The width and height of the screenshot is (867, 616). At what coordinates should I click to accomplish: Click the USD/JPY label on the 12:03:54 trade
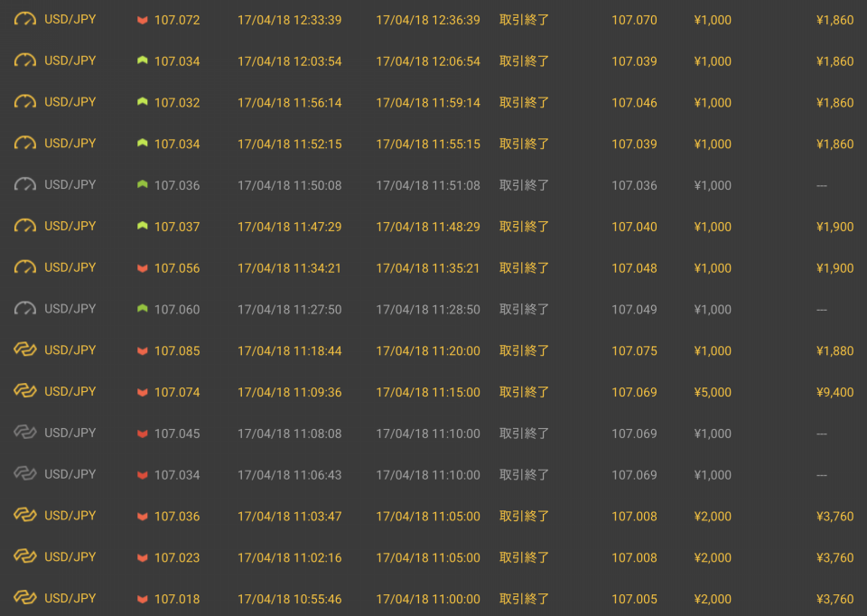click(70, 61)
